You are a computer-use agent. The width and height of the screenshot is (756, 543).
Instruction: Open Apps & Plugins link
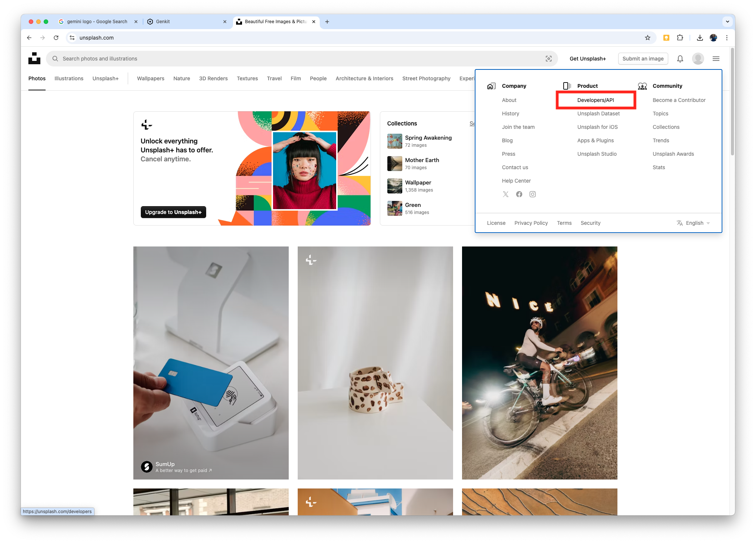[595, 140]
